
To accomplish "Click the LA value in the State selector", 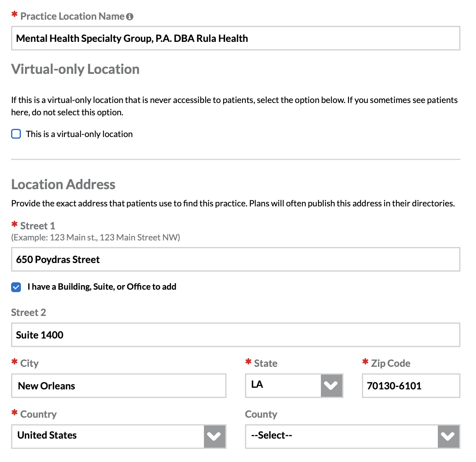I will tap(257, 385).
